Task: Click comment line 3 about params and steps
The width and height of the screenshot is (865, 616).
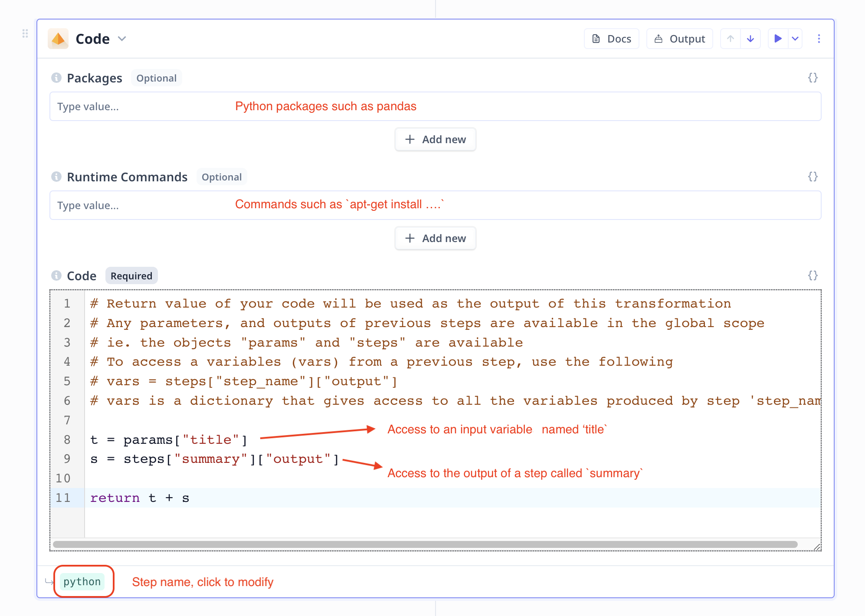Action: 306,343
